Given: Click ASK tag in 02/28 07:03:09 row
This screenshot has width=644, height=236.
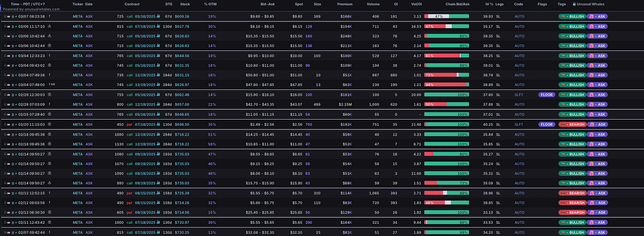Looking at the screenshot, I should (x=597, y=104).
